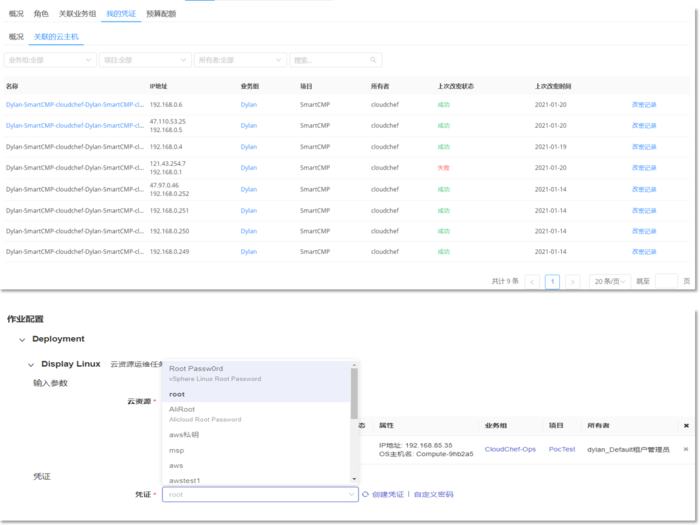Choose msp in the credential list

point(257,450)
